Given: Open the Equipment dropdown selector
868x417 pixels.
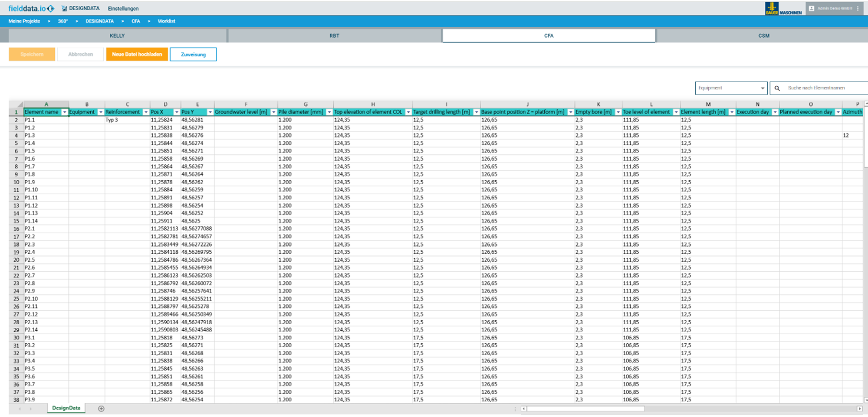Looking at the screenshot, I should [731, 88].
